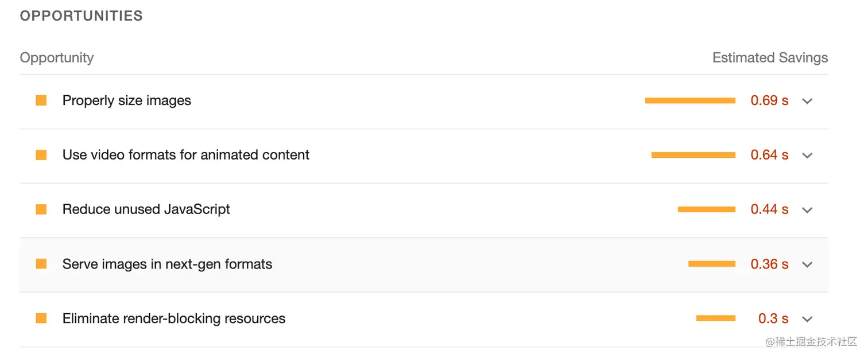This screenshot has height=358, width=868.
Task: Select the Reduce unused JavaScript audit text
Action: [146, 209]
